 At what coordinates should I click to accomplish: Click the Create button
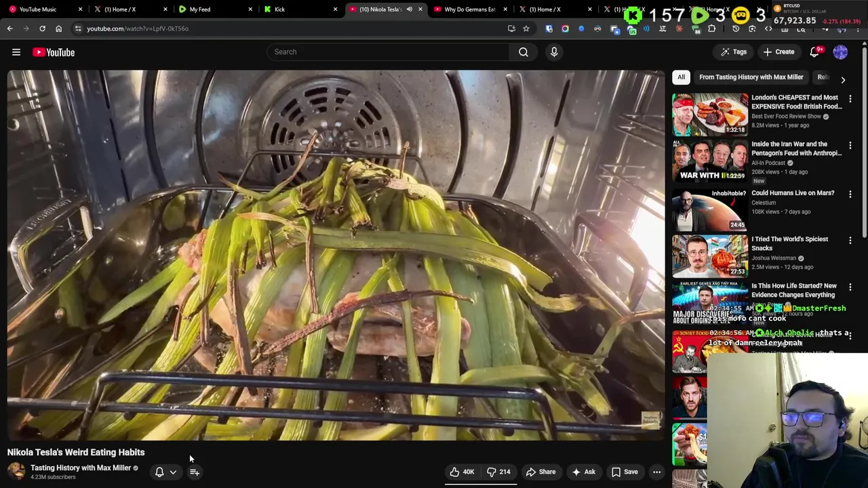pyautogui.click(x=778, y=52)
